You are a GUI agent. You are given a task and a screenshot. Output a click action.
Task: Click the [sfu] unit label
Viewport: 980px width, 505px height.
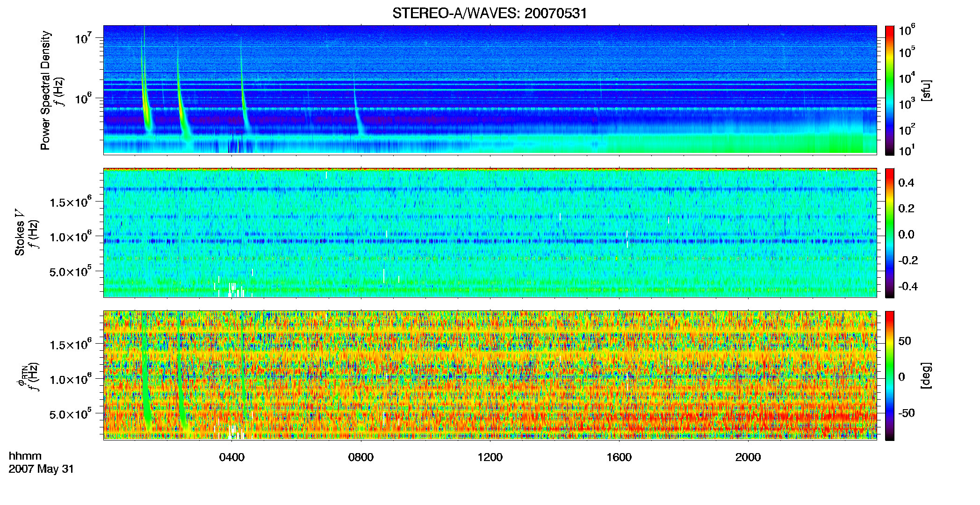(x=926, y=90)
